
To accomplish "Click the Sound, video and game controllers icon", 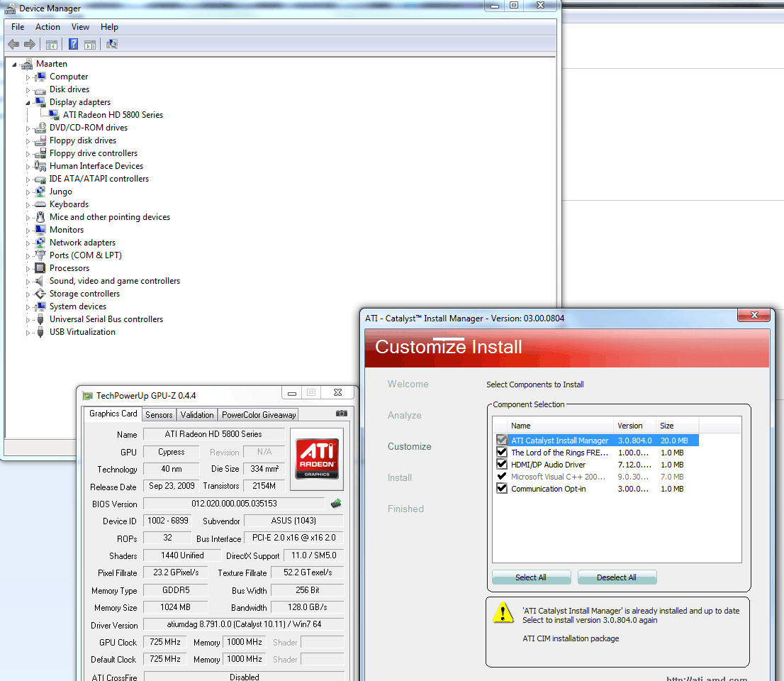I will tap(40, 281).
